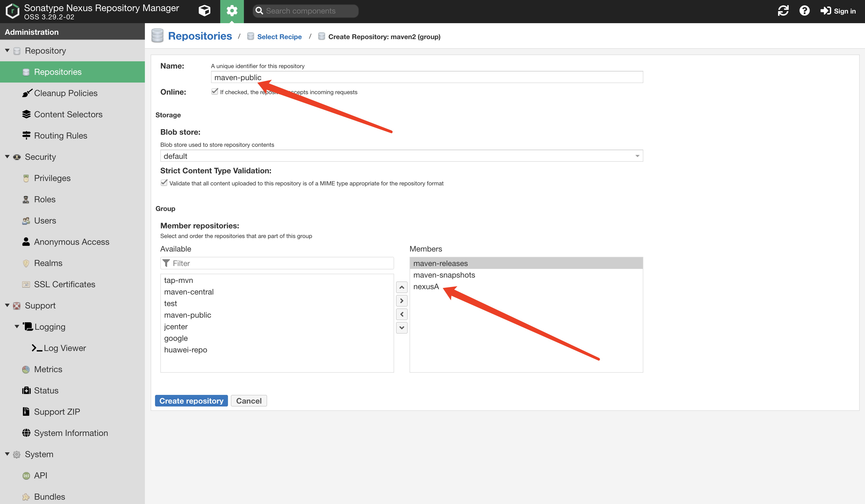Collapse the Security tree section

click(x=7, y=157)
